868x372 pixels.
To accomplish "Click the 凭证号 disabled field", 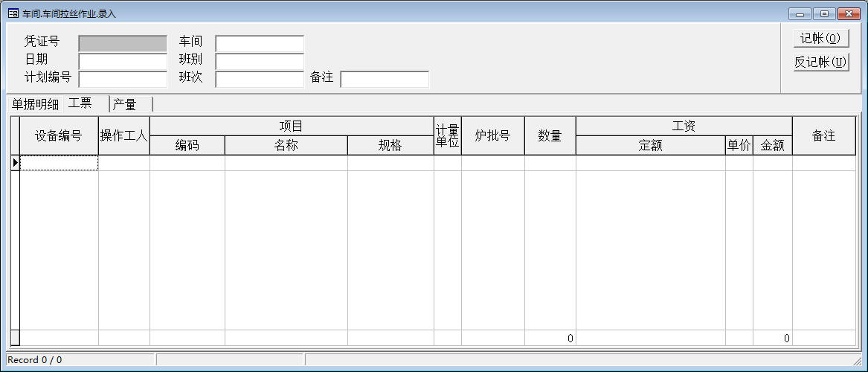I will 123,44.
